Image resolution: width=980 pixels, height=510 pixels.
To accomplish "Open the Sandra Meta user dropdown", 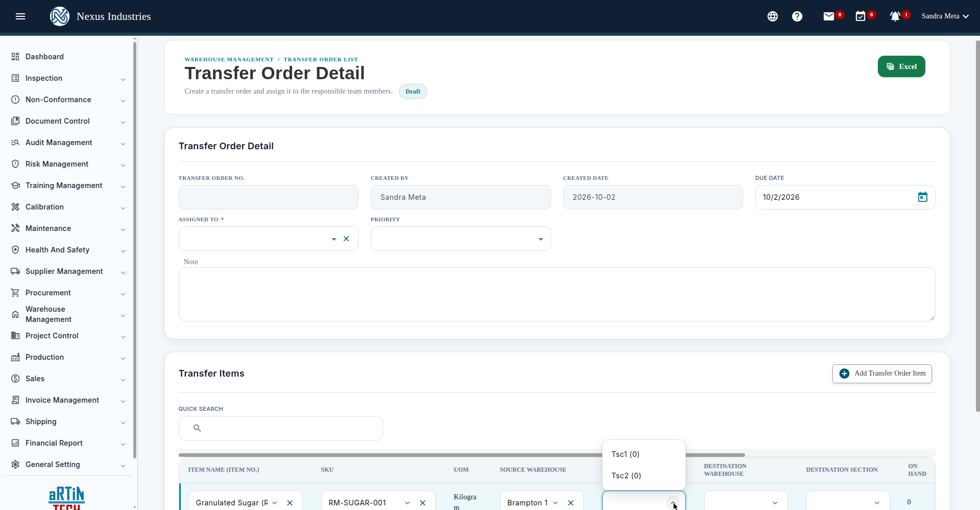I will 945,16.
